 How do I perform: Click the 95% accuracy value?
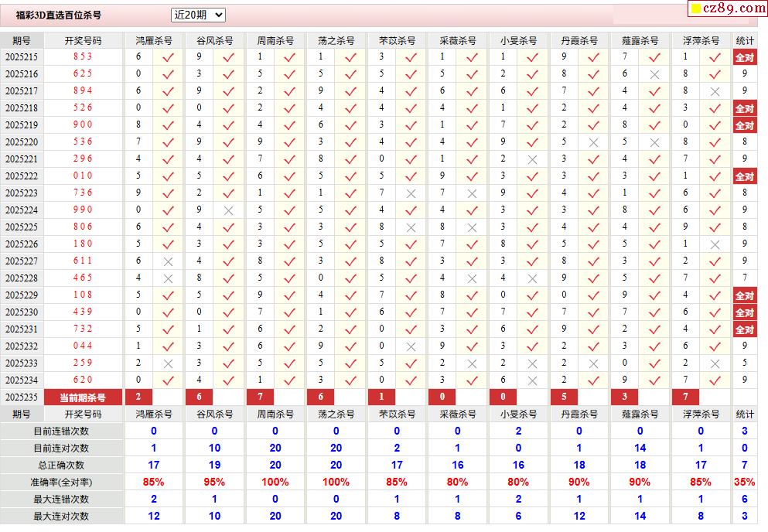pyautogui.click(x=214, y=482)
